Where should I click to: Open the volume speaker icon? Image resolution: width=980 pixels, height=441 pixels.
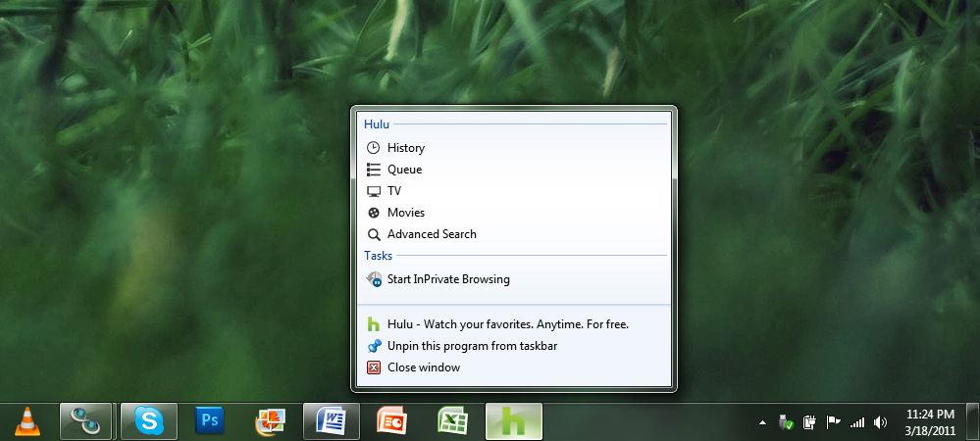click(880, 423)
